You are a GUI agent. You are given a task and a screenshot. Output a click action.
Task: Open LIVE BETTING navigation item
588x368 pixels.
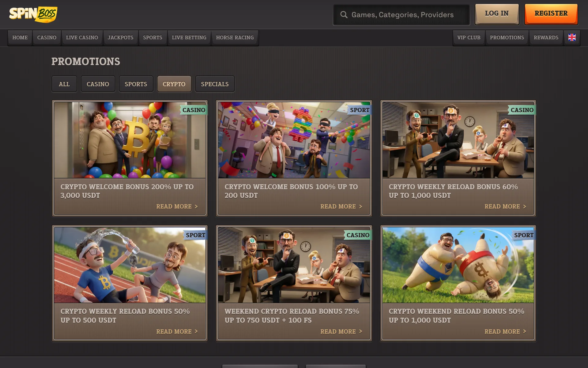point(189,37)
